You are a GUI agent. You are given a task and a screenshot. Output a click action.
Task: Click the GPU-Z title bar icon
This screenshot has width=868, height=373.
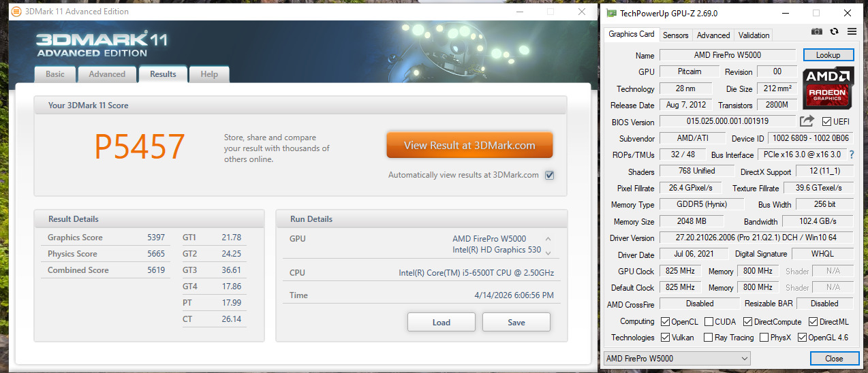coord(611,13)
